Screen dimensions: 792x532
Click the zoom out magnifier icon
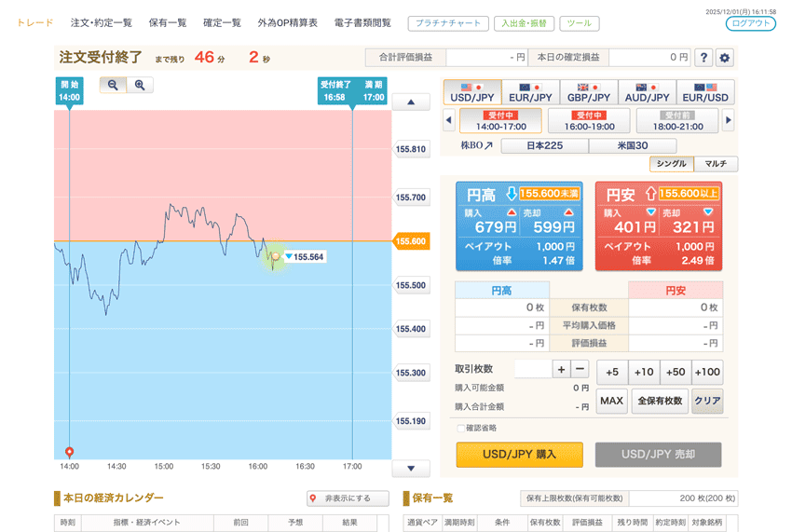click(113, 85)
